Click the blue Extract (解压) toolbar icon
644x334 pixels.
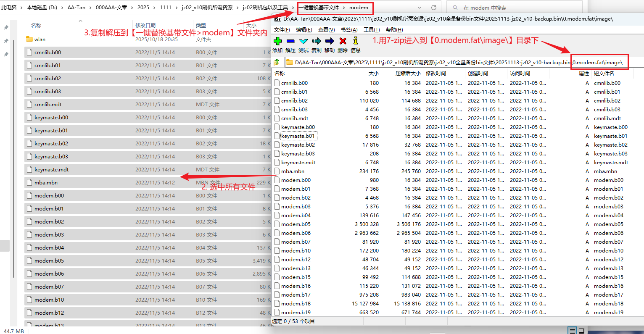pos(290,41)
